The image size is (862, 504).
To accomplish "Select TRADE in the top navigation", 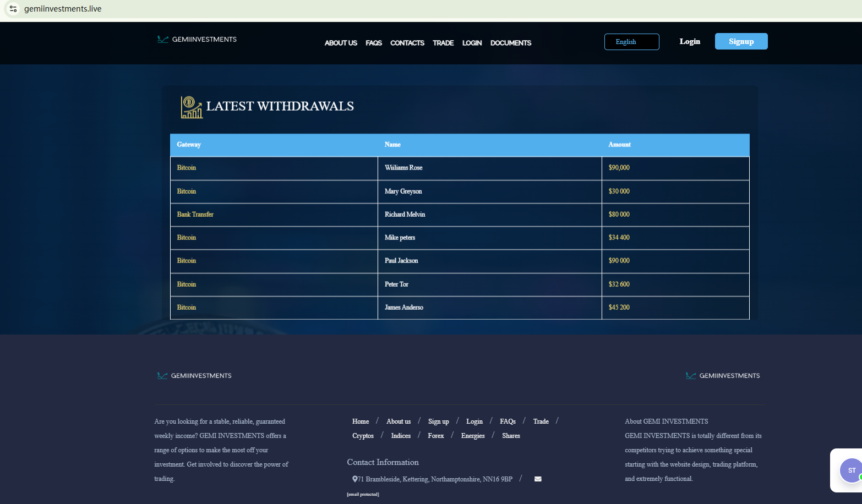I will (443, 43).
